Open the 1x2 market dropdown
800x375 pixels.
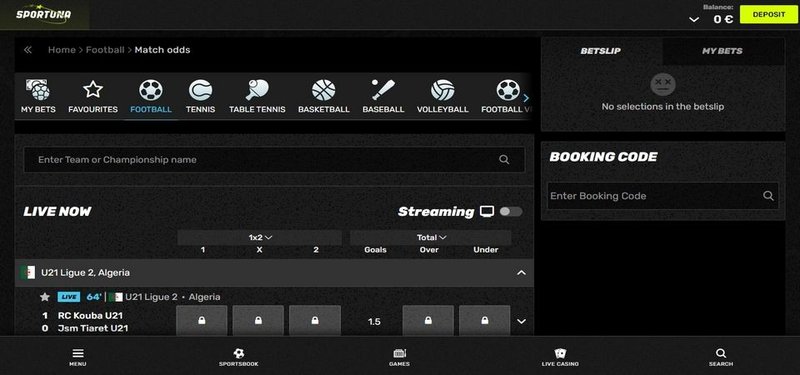click(260, 237)
